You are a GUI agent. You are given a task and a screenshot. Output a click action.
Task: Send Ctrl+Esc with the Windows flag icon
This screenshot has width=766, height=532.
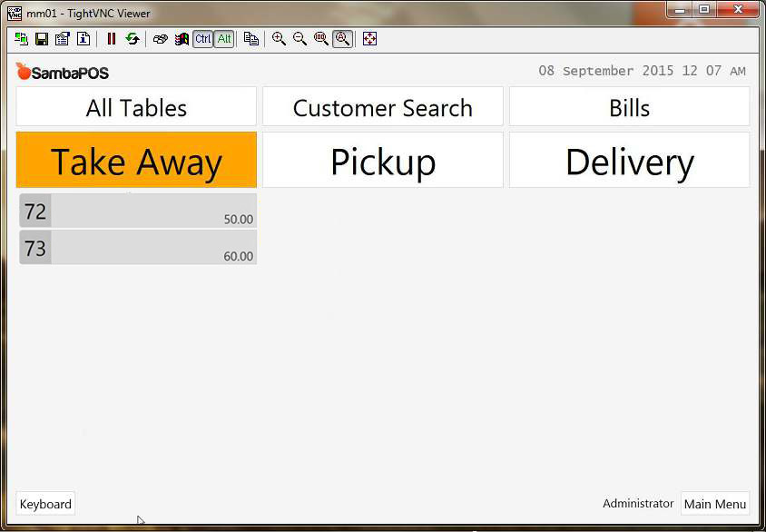tap(182, 39)
